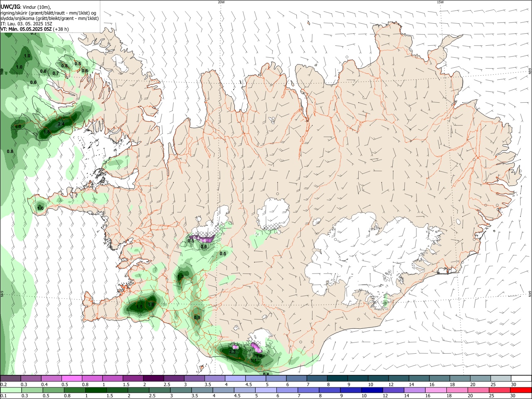Click the '20W' longitude label

pos(221,2)
